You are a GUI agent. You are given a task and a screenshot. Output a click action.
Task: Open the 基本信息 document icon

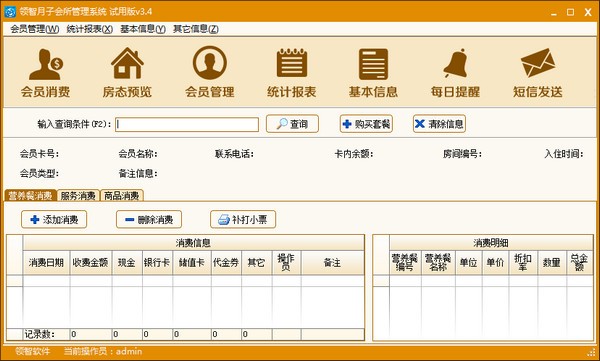pos(373,64)
